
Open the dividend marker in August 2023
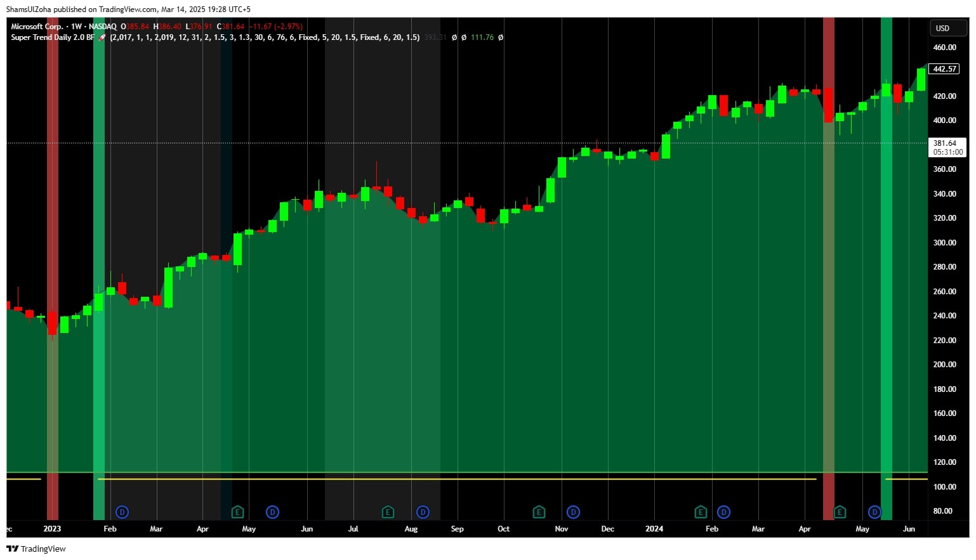tap(423, 512)
